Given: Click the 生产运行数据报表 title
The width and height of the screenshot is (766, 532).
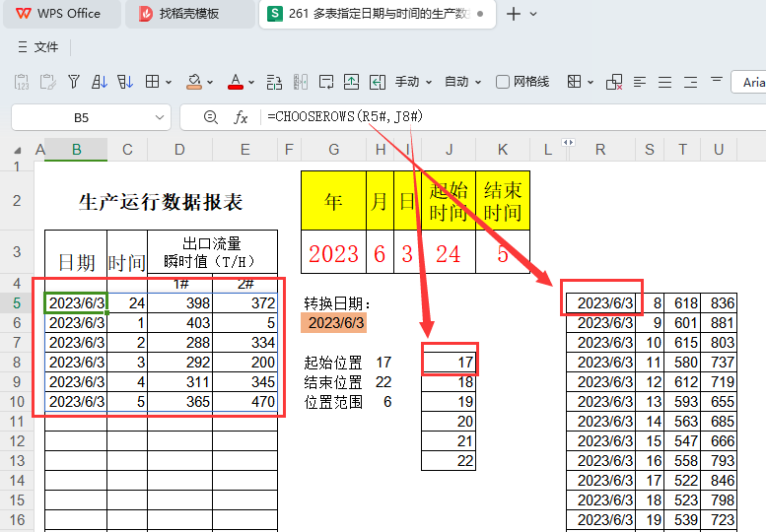Looking at the screenshot, I should 161,202.
